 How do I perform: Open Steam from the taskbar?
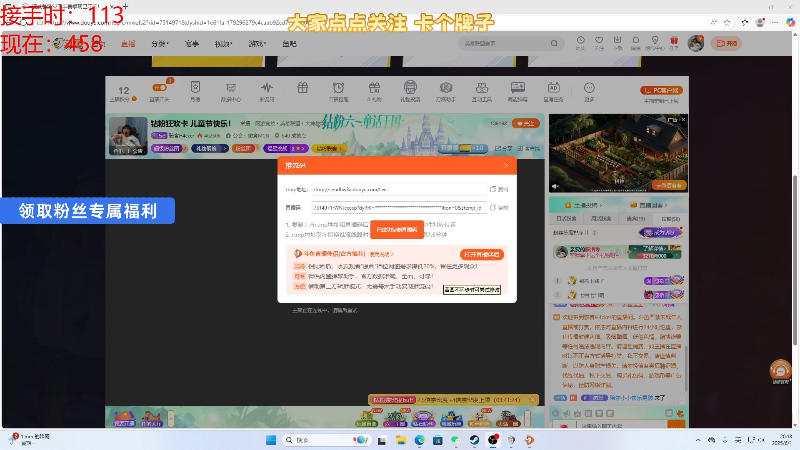pos(474,440)
